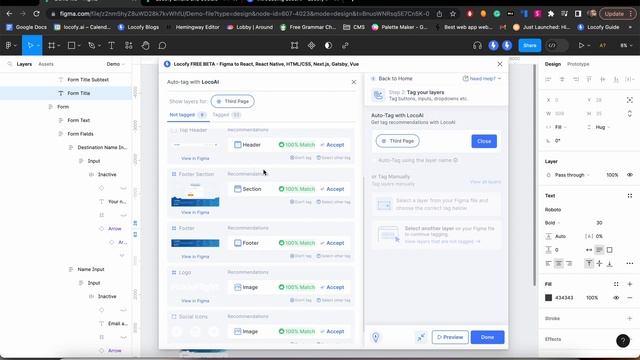640x360 pixels.
Task: Click the Edit object toolbar icon
Action: (x=294, y=46)
